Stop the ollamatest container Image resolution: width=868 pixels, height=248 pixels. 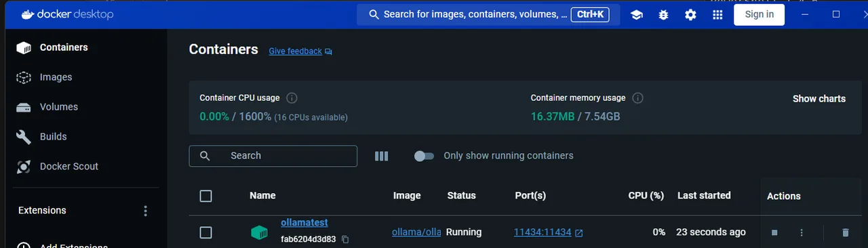[x=774, y=232]
